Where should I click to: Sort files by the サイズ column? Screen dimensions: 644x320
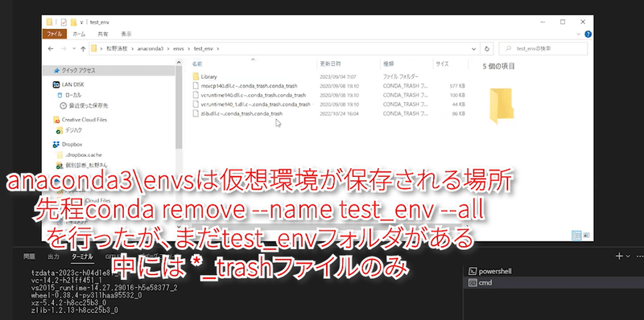pyautogui.click(x=442, y=64)
